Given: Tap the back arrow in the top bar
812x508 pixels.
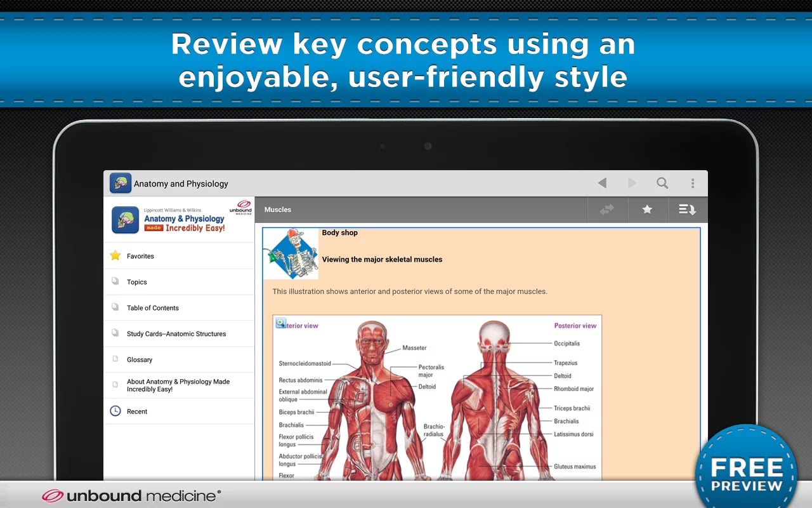Looking at the screenshot, I should 602,184.
